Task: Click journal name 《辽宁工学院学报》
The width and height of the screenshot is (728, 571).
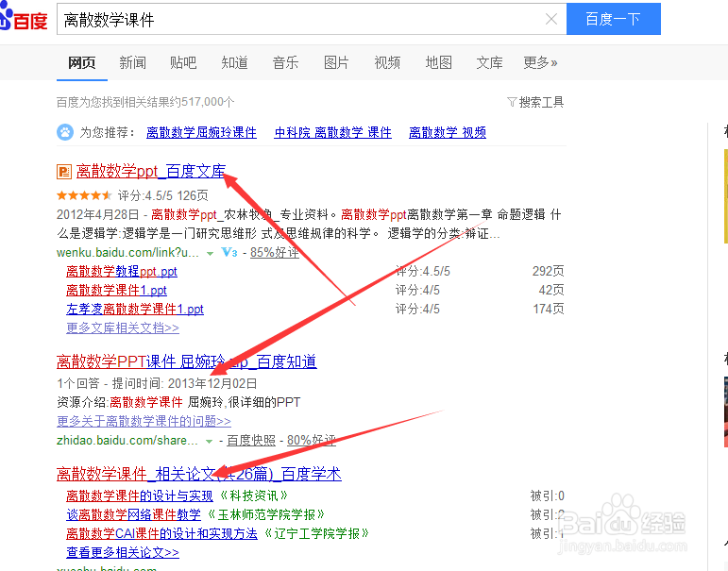Action: coord(316,534)
